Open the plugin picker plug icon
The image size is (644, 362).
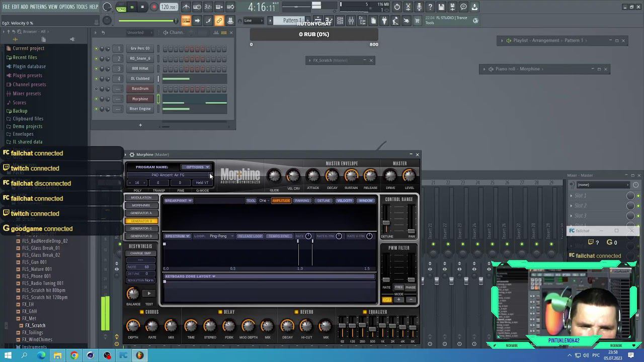(x=384, y=21)
